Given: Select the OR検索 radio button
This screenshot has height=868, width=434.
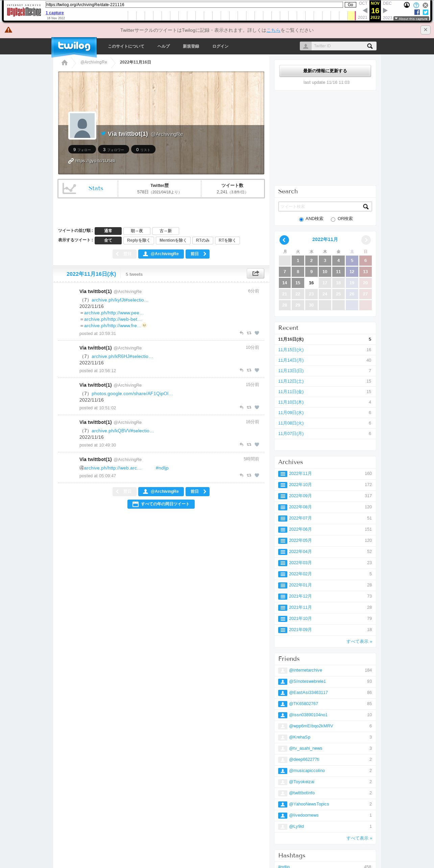Looking at the screenshot, I should (333, 219).
